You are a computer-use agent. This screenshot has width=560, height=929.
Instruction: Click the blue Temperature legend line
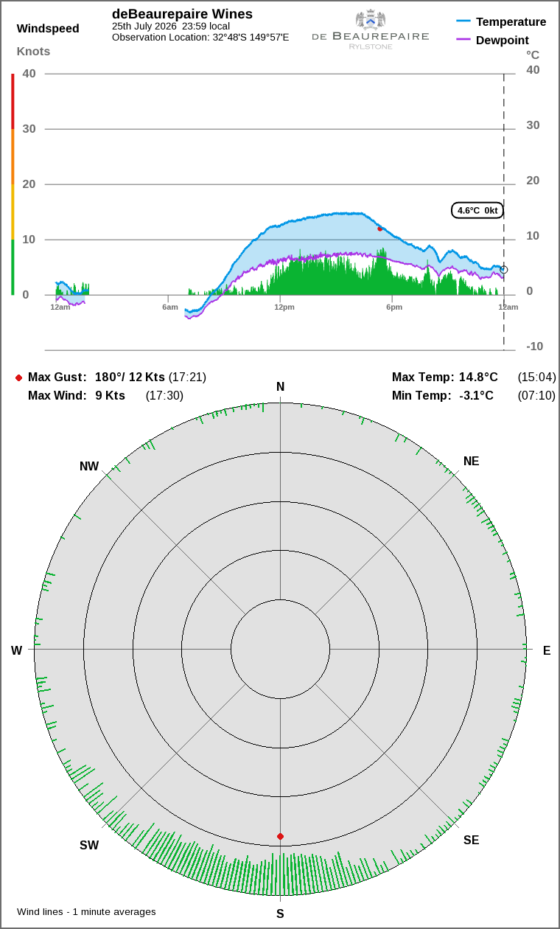[x=463, y=21]
